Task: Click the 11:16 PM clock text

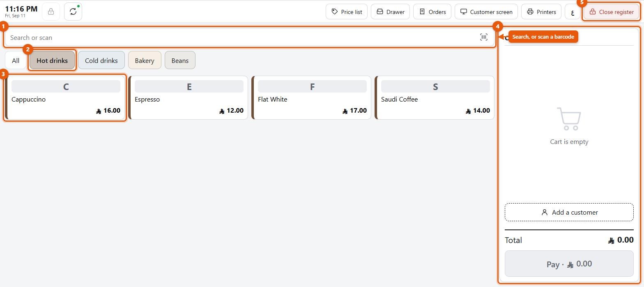Action: (21, 9)
